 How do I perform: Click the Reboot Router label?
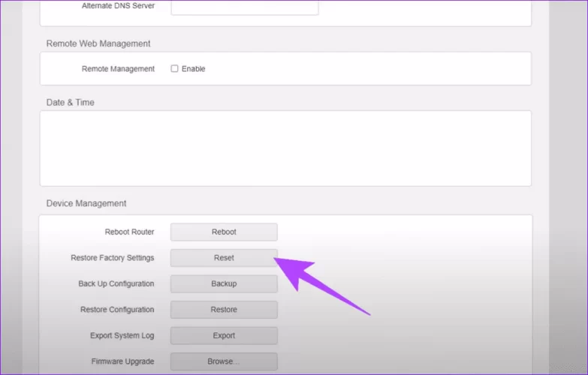[x=129, y=232]
